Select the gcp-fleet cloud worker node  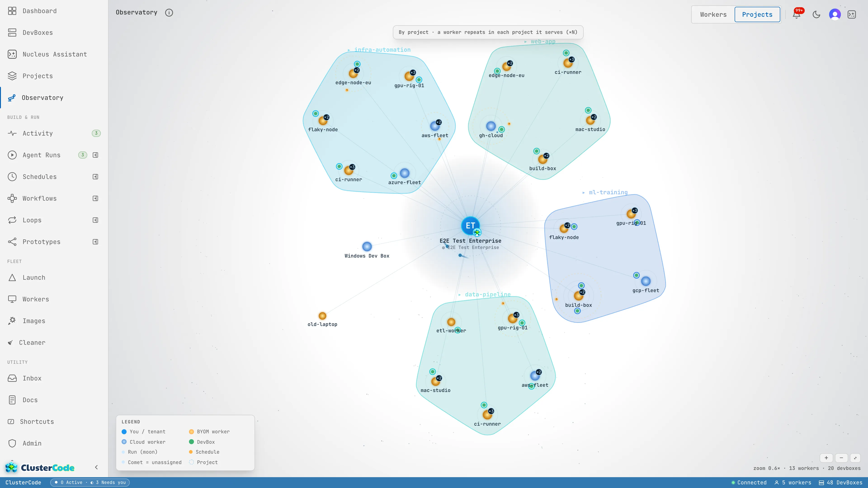click(646, 281)
